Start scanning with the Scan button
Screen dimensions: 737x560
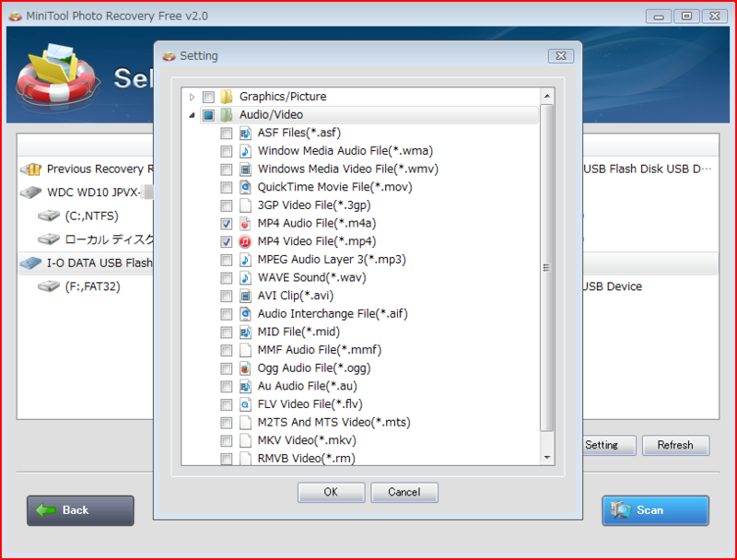click(x=655, y=510)
